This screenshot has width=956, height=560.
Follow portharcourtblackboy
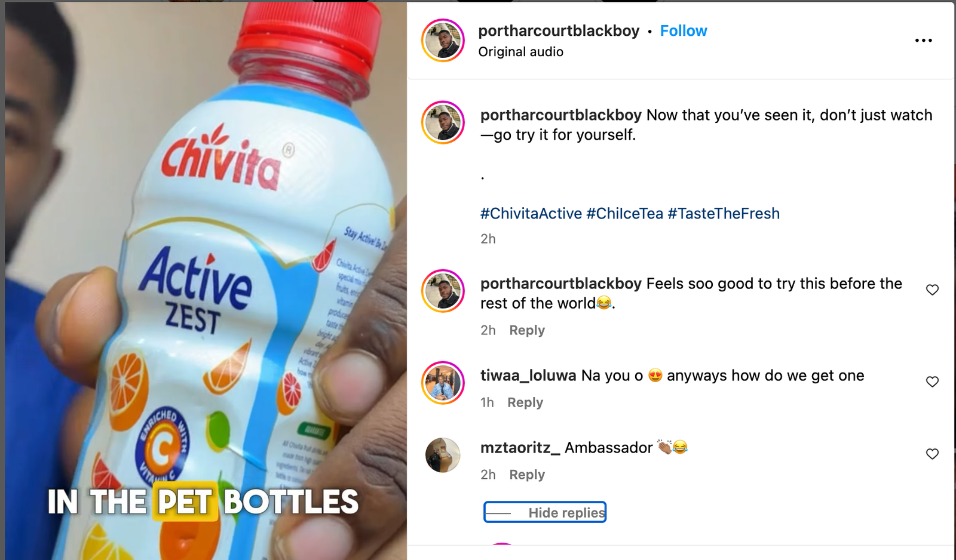684,31
